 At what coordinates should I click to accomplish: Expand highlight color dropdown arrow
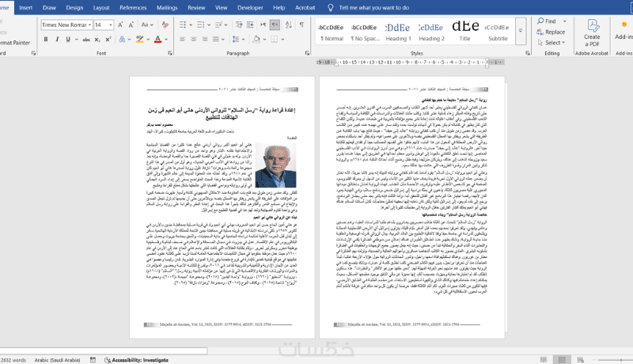coord(148,39)
